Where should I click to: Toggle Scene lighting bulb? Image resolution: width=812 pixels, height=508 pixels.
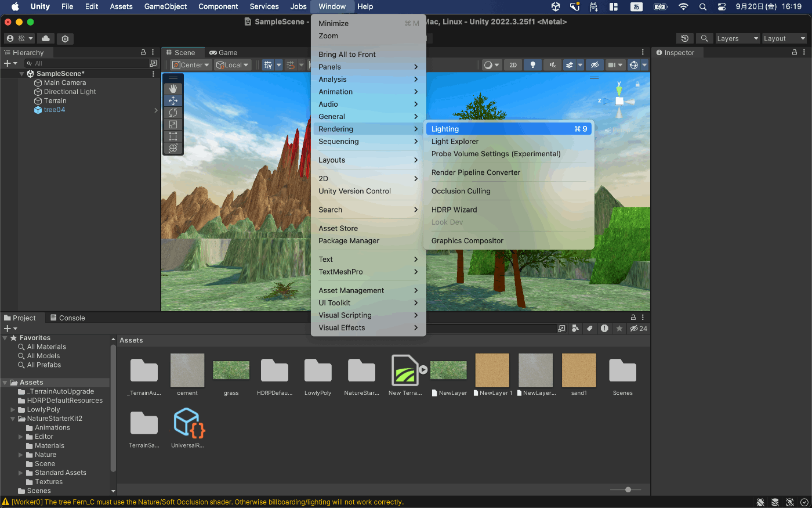click(x=532, y=65)
